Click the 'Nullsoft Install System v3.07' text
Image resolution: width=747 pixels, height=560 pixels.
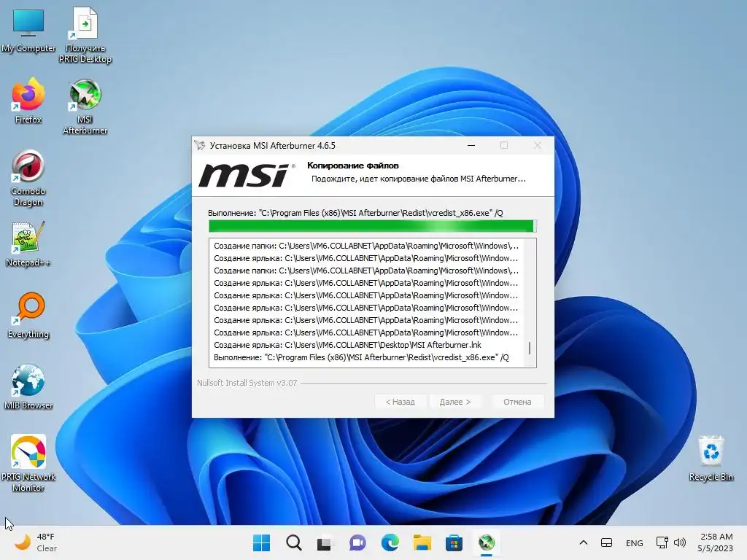(247, 383)
